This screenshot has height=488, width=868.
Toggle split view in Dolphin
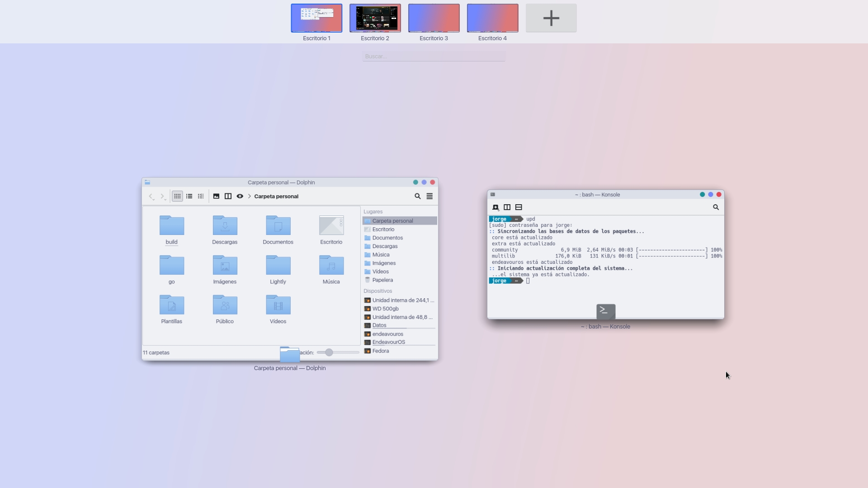pos(227,196)
